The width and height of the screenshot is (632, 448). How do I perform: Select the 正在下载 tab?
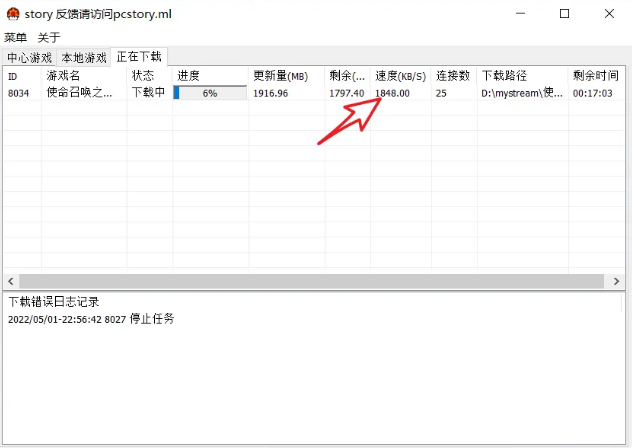[138, 57]
